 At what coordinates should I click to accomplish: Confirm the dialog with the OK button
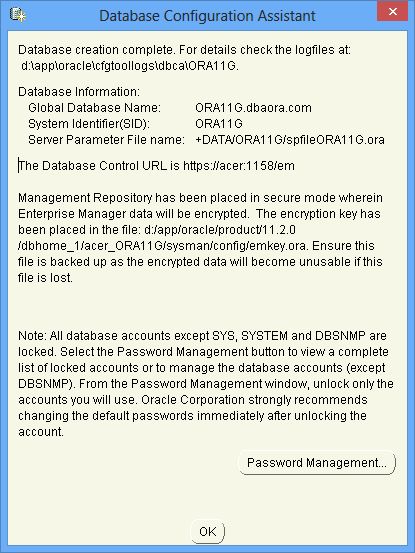pos(208,531)
